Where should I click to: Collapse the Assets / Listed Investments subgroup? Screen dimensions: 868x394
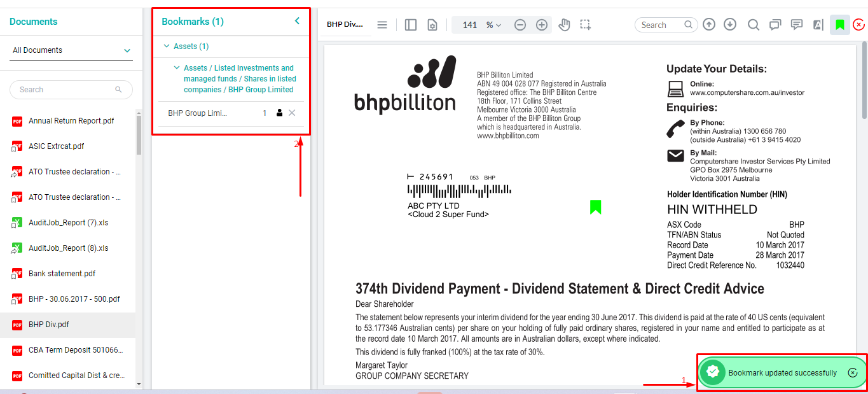click(x=177, y=67)
